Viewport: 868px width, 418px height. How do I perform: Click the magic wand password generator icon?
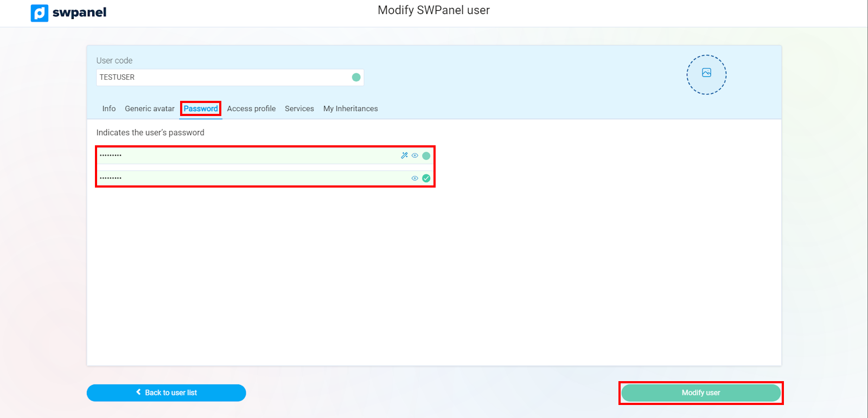click(404, 156)
